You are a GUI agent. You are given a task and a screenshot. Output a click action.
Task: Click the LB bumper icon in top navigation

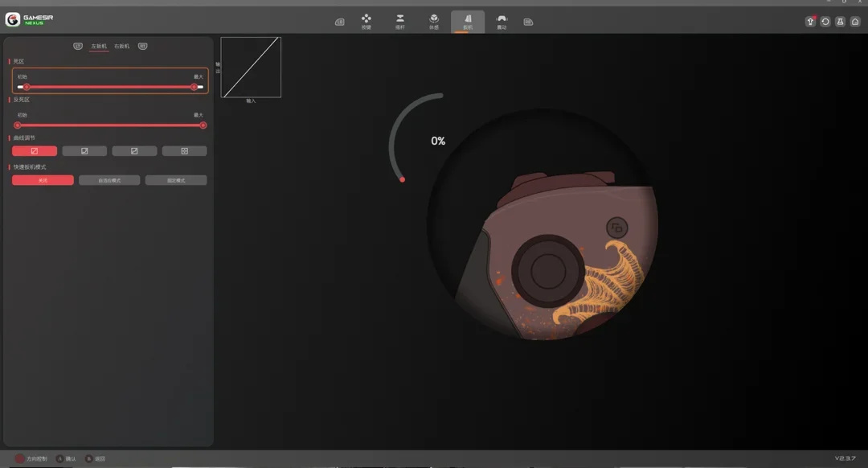tap(339, 23)
